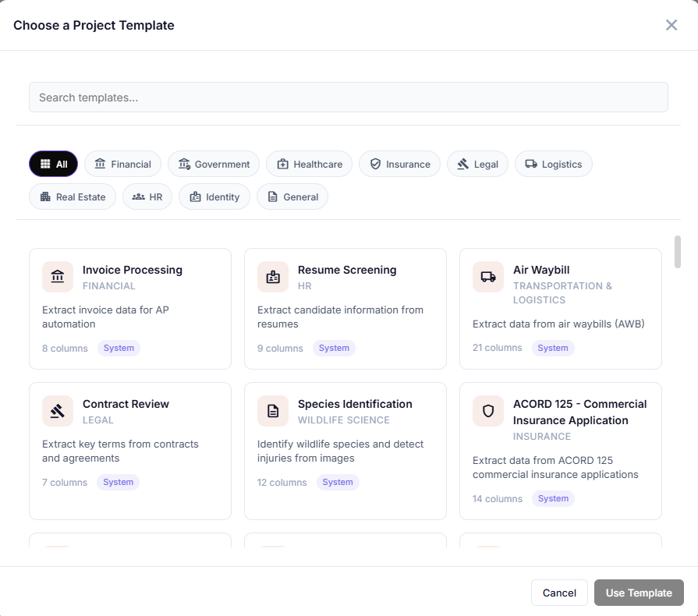Image resolution: width=698 pixels, height=616 pixels.
Task: Click the Search templates input field
Action: [348, 97]
